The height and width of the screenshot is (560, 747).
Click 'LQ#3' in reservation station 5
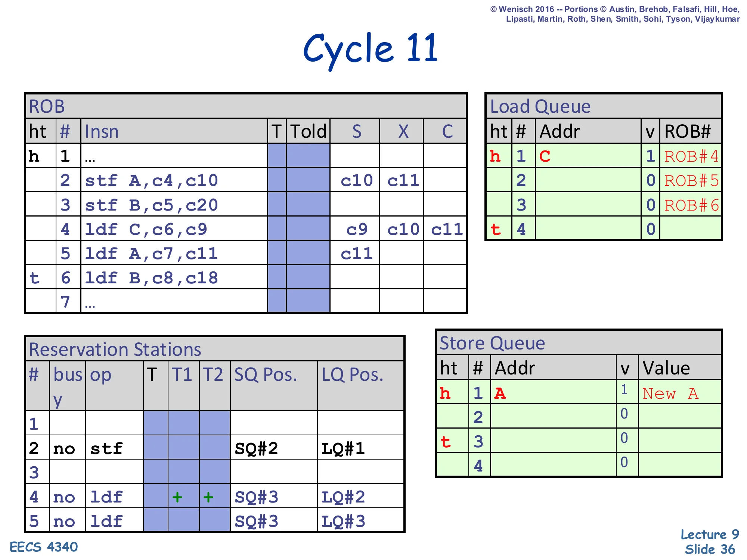(x=343, y=521)
